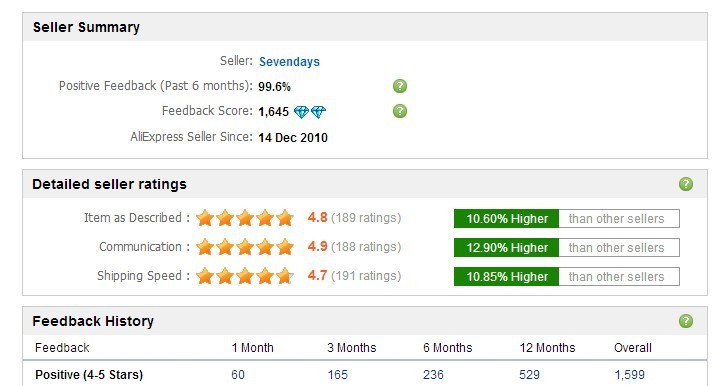This screenshot has height=386, width=713.
Task: Select the 1 Month feedback column header
Action: [252, 348]
